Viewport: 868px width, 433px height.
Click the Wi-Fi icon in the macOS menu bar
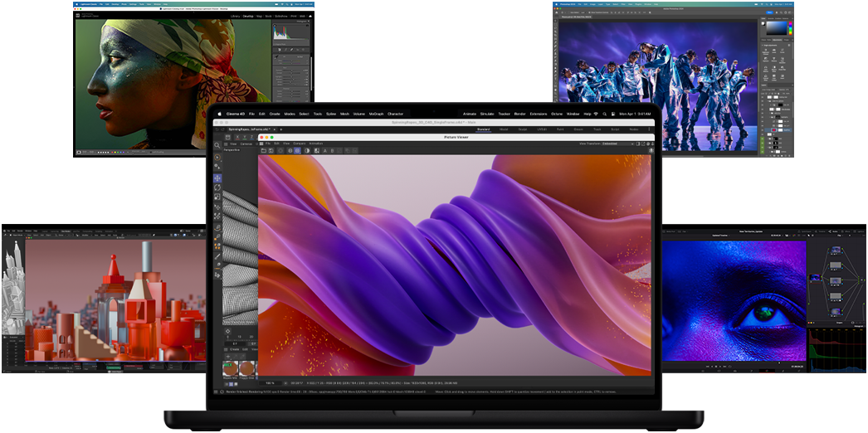pyautogui.click(x=596, y=114)
